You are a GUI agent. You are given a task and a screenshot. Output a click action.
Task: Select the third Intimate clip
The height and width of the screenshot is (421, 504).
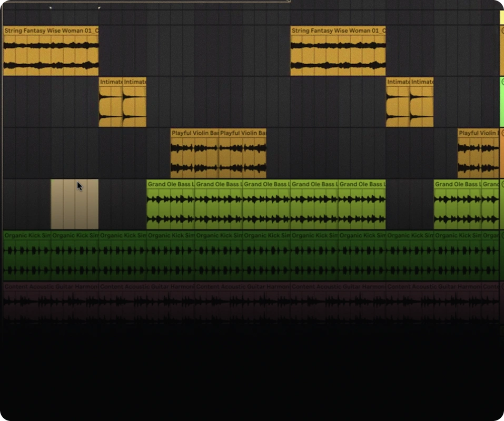point(398,102)
